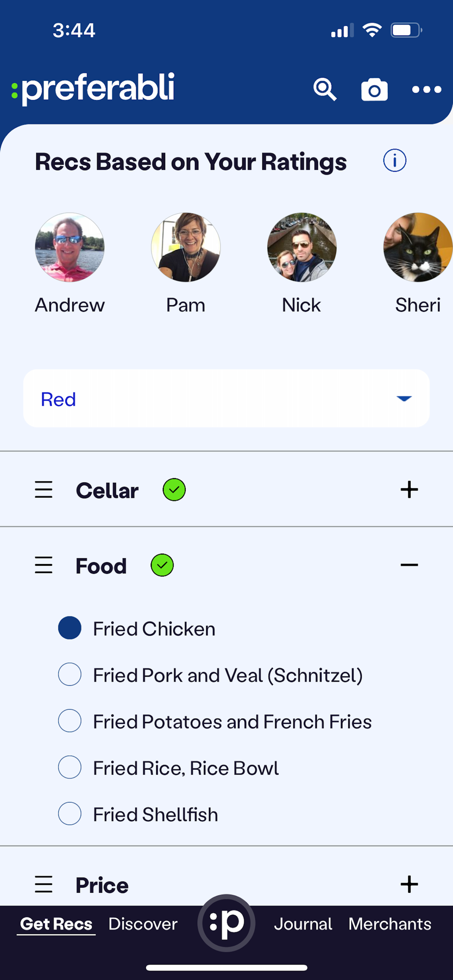Expand the Price section with plus
The image size is (453, 980).
pos(409,884)
